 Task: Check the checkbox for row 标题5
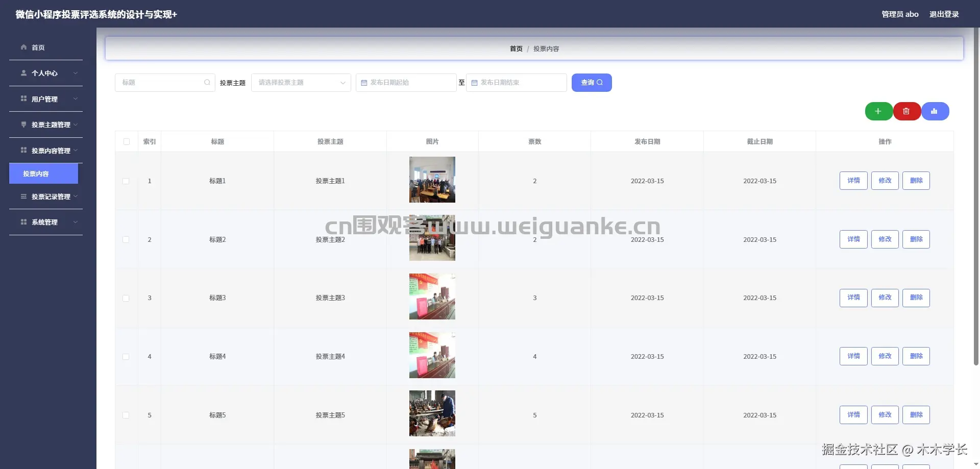[126, 415]
